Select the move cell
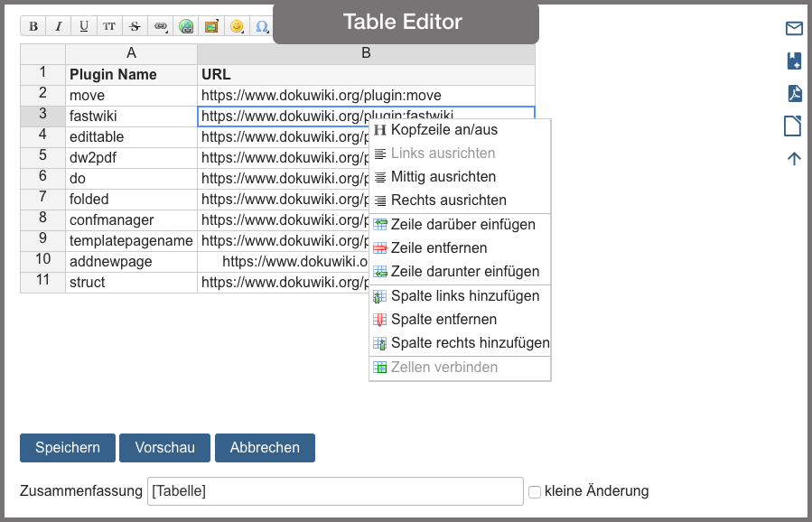Screen dimensions: 812x522 pyautogui.click(x=131, y=96)
